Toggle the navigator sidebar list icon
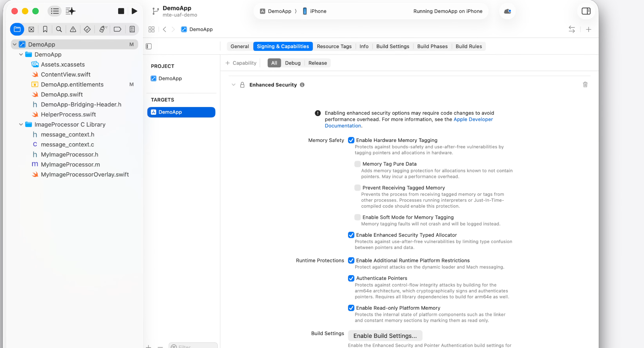The width and height of the screenshot is (644, 348). (x=55, y=11)
